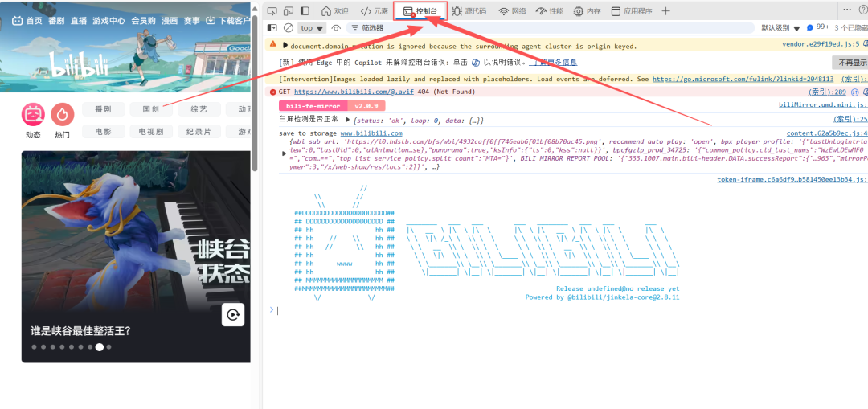Open the go.microsoft.com fwlink URL
The image size is (868, 409).
(743, 79)
